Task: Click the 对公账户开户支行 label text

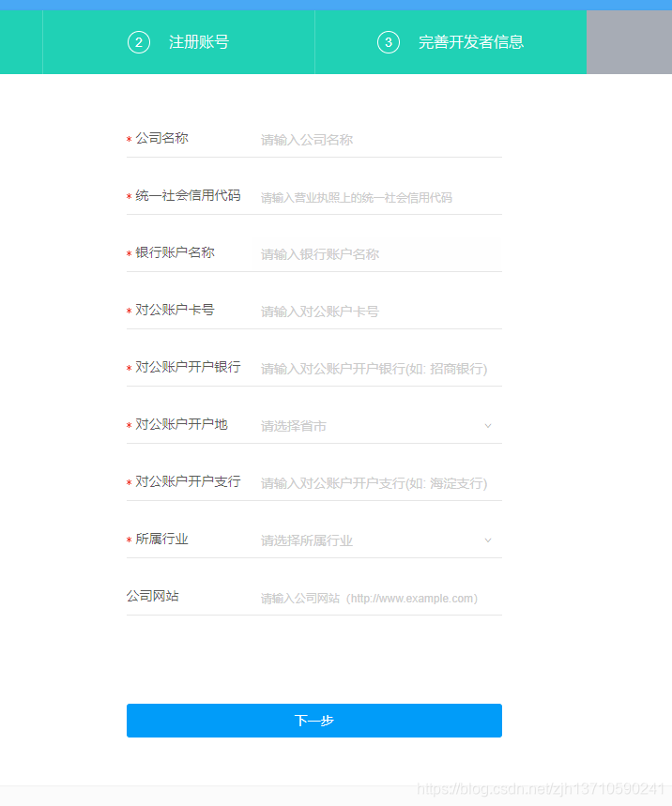Action: pyautogui.click(x=189, y=481)
